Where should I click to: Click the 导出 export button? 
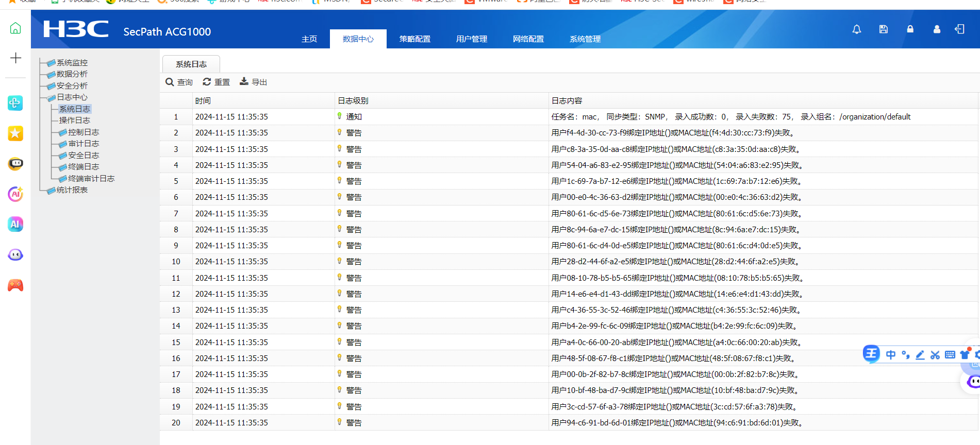tap(254, 82)
